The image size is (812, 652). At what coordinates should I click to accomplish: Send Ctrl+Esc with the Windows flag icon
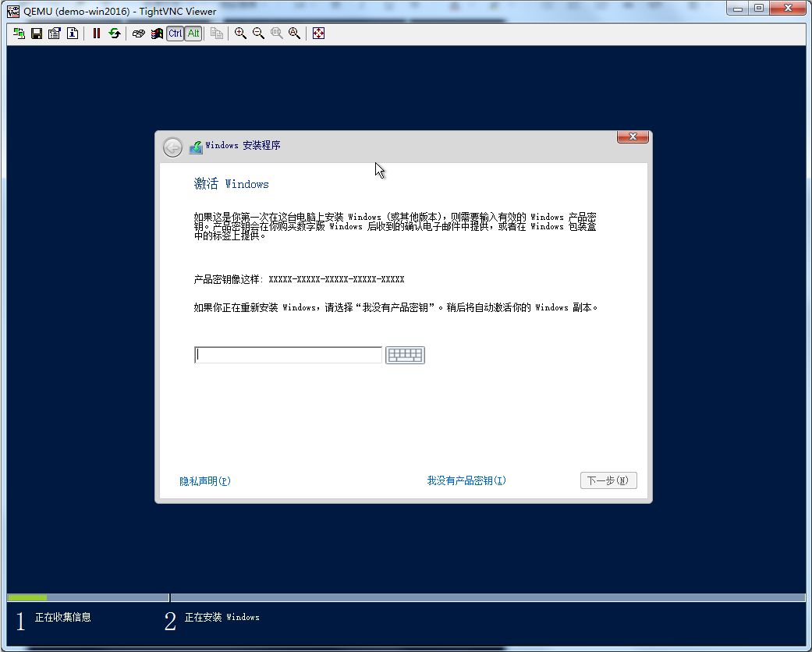coord(157,34)
